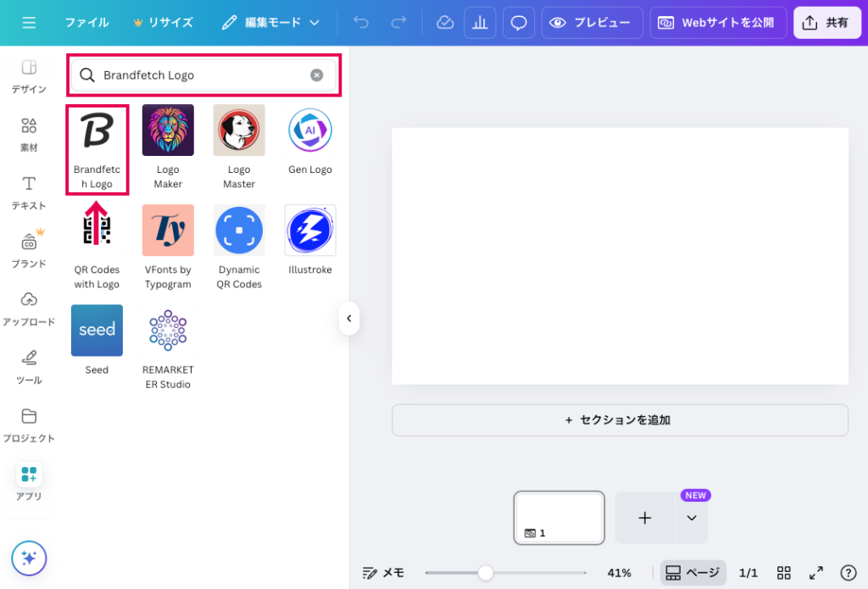The height and width of the screenshot is (589, 868).
Task: Open the analytics bar chart icon
Action: click(480, 23)
